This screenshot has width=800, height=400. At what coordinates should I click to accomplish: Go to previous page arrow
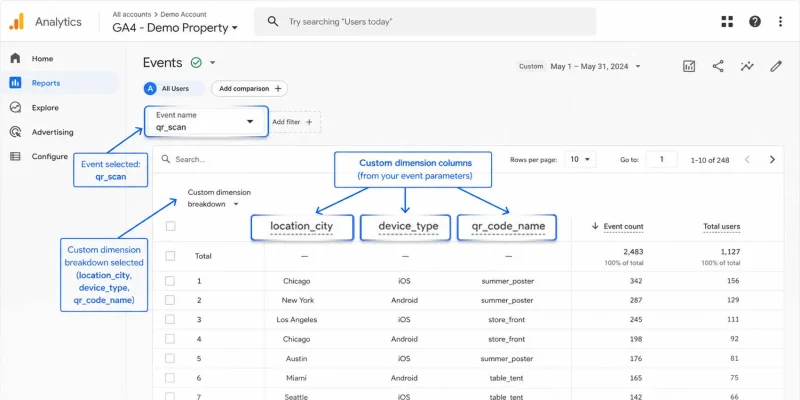[747, 160]
